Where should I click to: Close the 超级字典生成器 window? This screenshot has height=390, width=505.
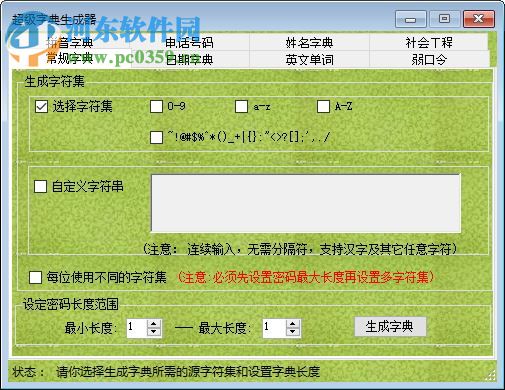click(479, 19)
